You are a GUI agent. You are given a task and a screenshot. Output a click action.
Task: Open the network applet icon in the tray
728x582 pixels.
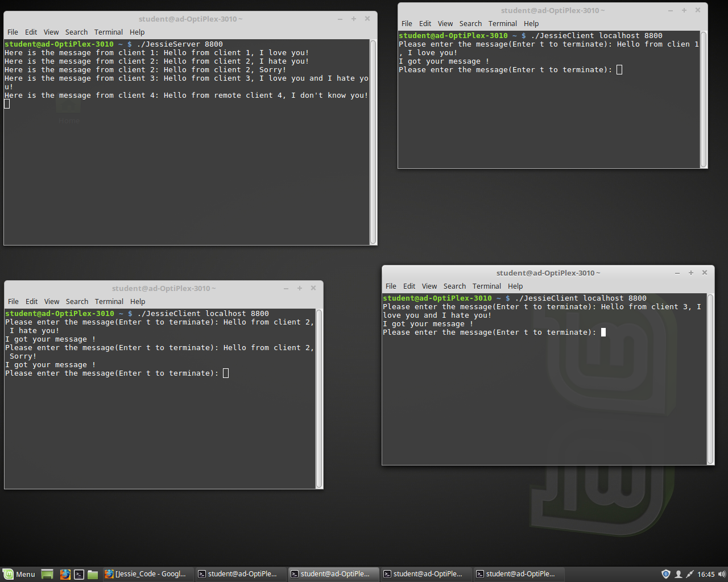tap(690, 573)
